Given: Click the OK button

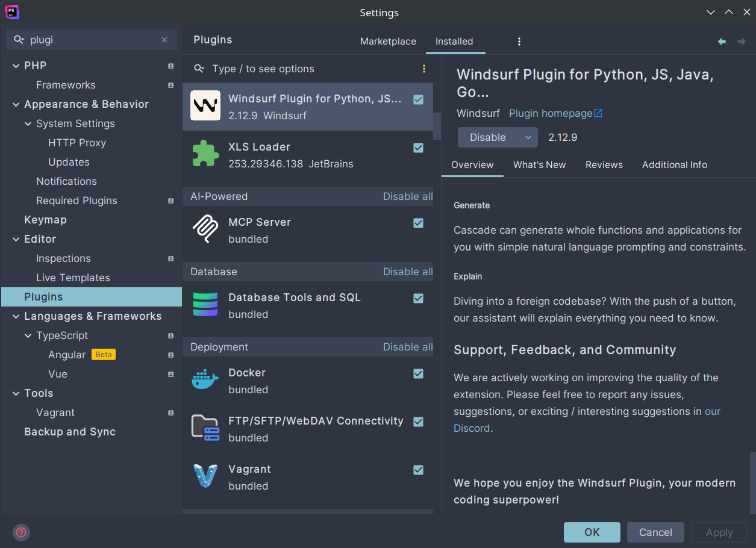Looking at the screenshot, I should click(592, 532).
